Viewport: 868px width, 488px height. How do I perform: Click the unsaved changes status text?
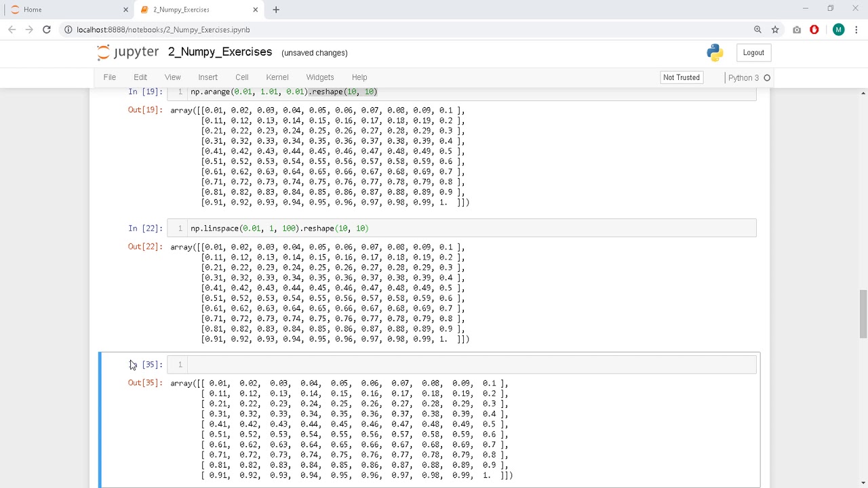point(315,53)
